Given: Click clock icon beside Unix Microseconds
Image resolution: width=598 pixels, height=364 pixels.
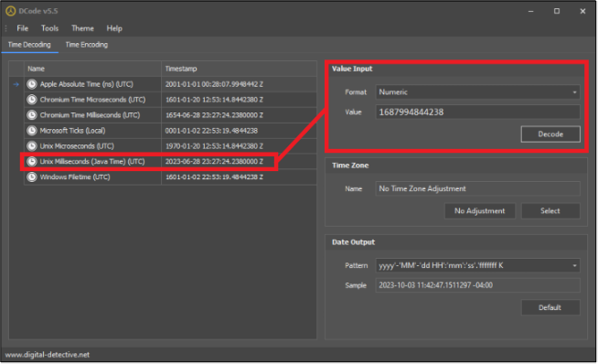Looking at the screenshot, I should (x=32, y=146).
